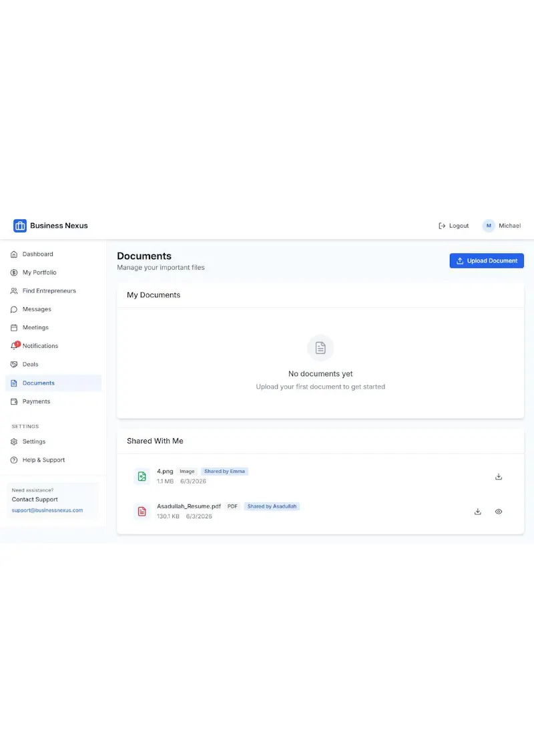Go to Payments
The width and height of the screenshot is (534, 756).
[53, 401]
